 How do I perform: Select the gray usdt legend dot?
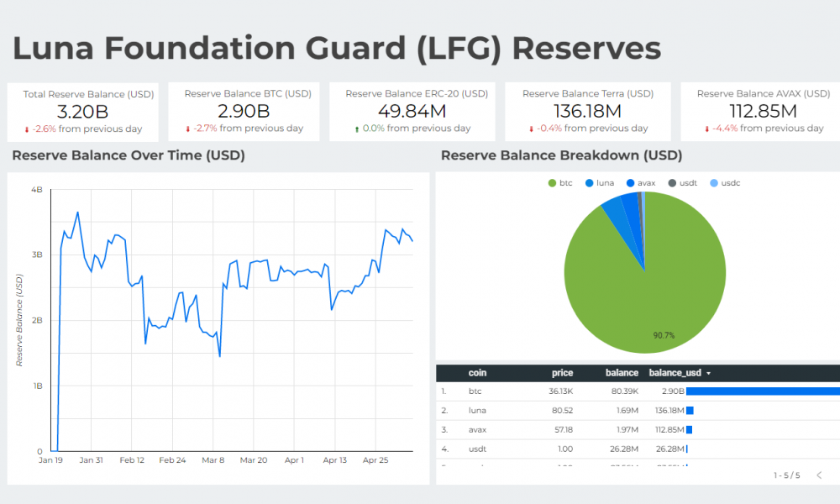point(672,183)
